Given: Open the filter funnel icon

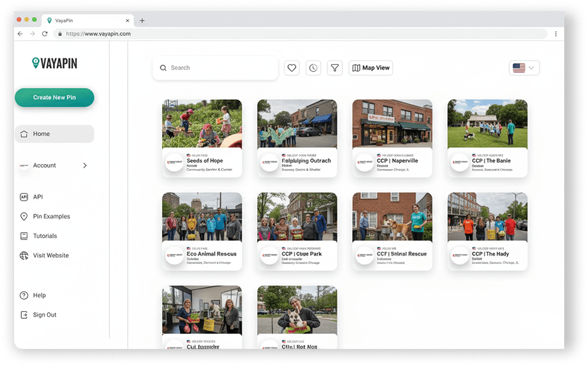Looking at the screenshot, I should (x=335, y=68).
